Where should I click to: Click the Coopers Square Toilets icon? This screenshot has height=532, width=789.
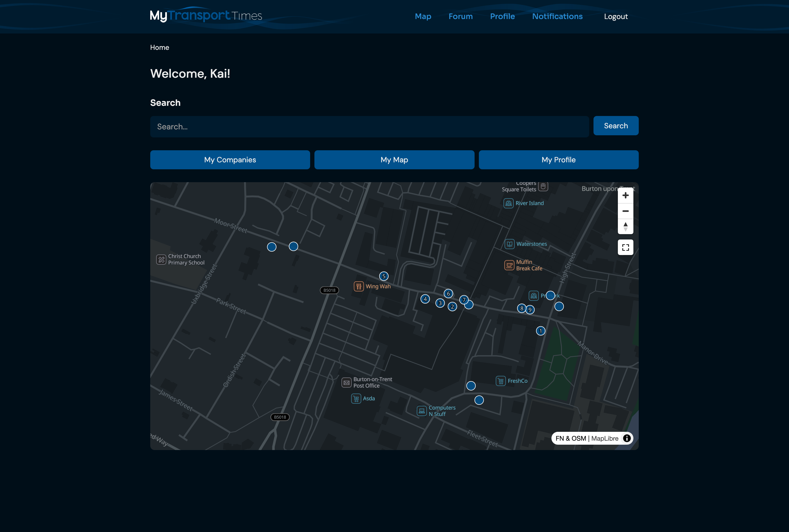coord(543,186)
